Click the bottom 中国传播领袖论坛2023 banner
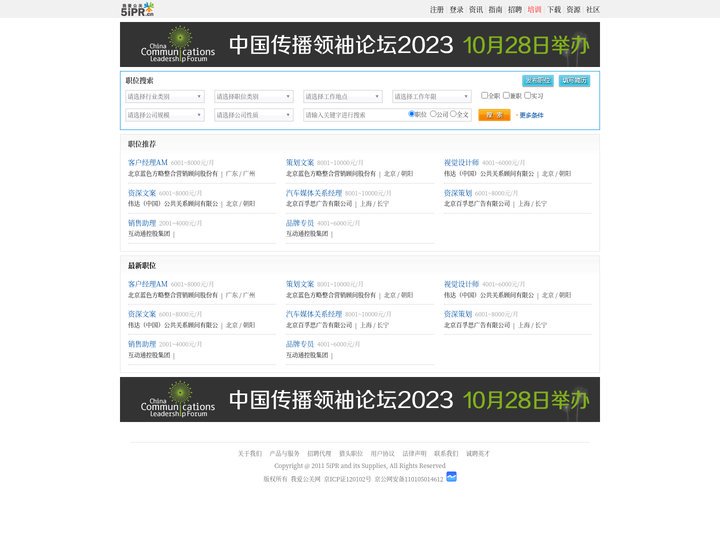 tap(360, 399)
